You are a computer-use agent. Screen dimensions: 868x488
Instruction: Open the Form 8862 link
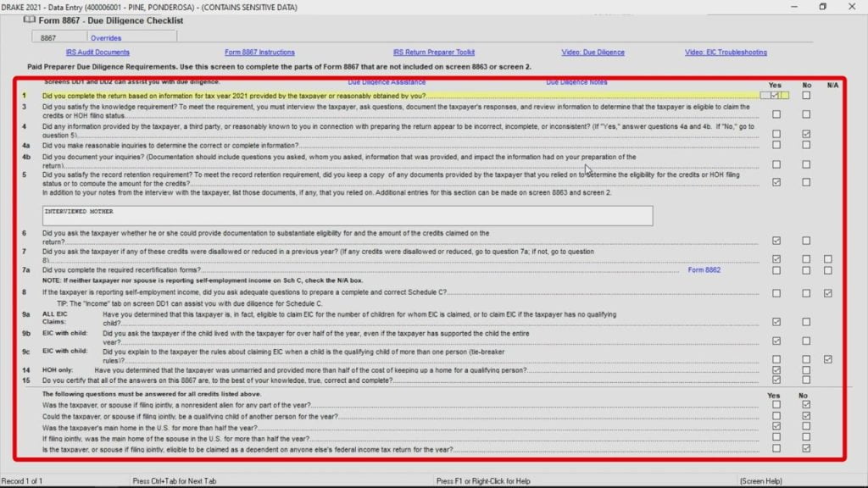click(704, 270)
